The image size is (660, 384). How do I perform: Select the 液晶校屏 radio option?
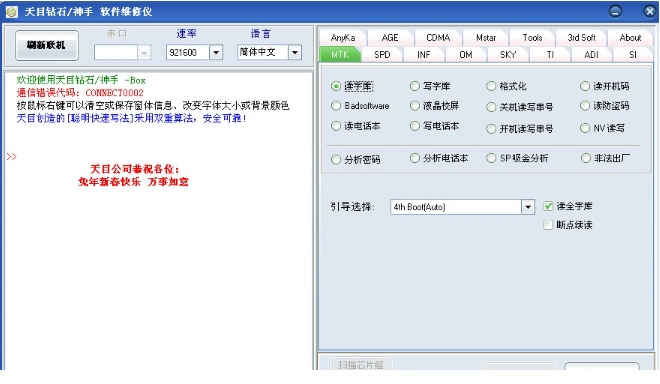(435, 106)
